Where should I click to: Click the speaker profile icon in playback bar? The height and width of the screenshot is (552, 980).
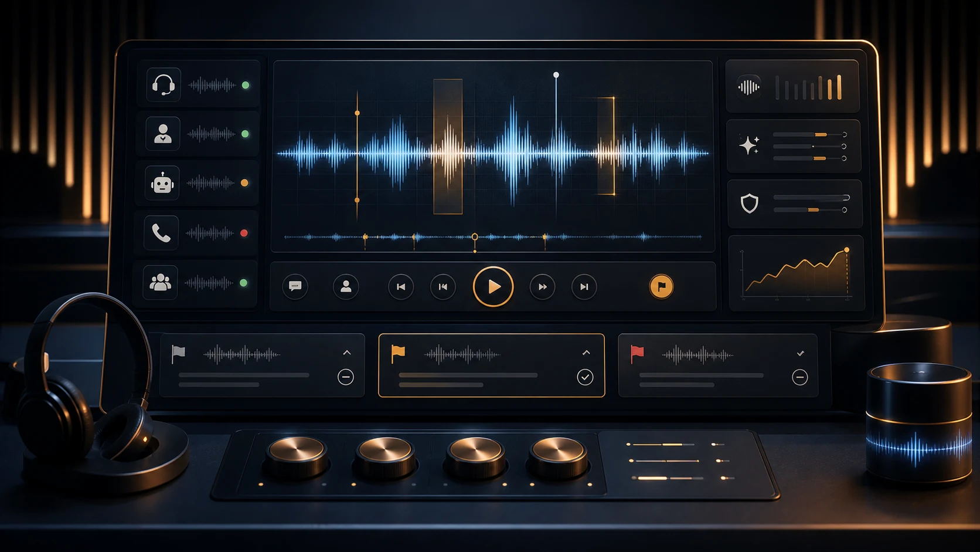pyautogui.click(x=346, y=286)
